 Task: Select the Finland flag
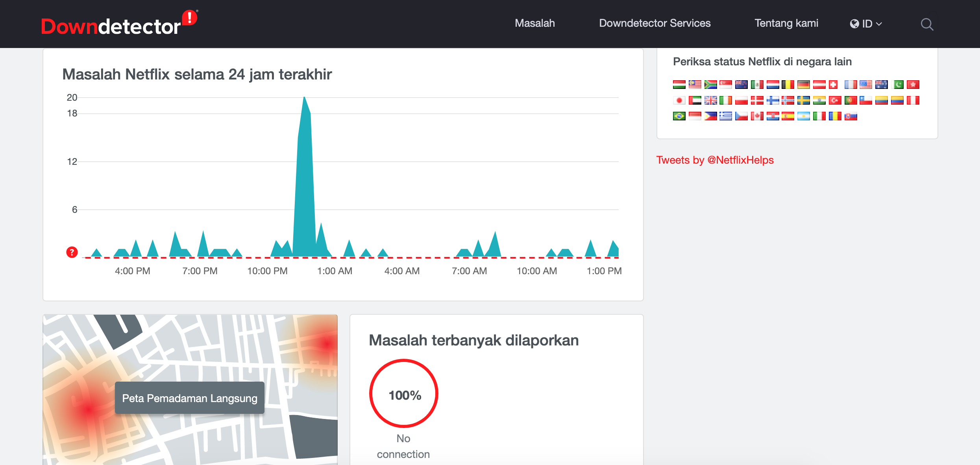tap(773, 100)
